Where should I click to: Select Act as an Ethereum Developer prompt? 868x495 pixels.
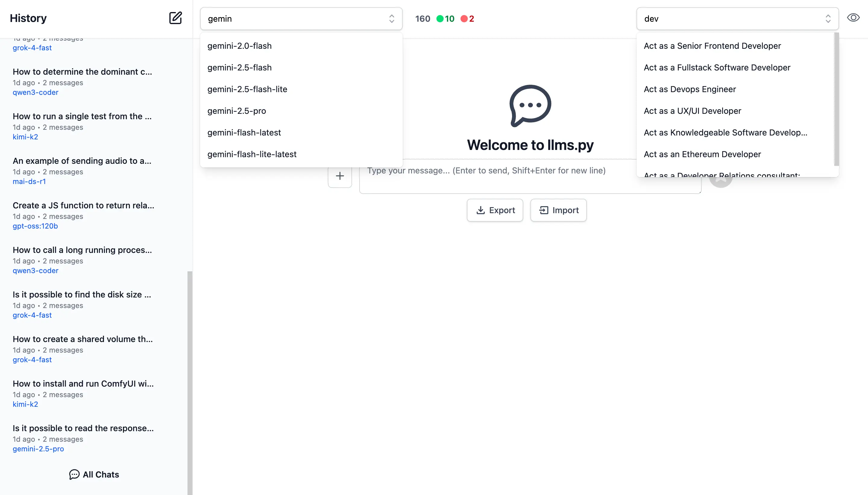point(735,154)
